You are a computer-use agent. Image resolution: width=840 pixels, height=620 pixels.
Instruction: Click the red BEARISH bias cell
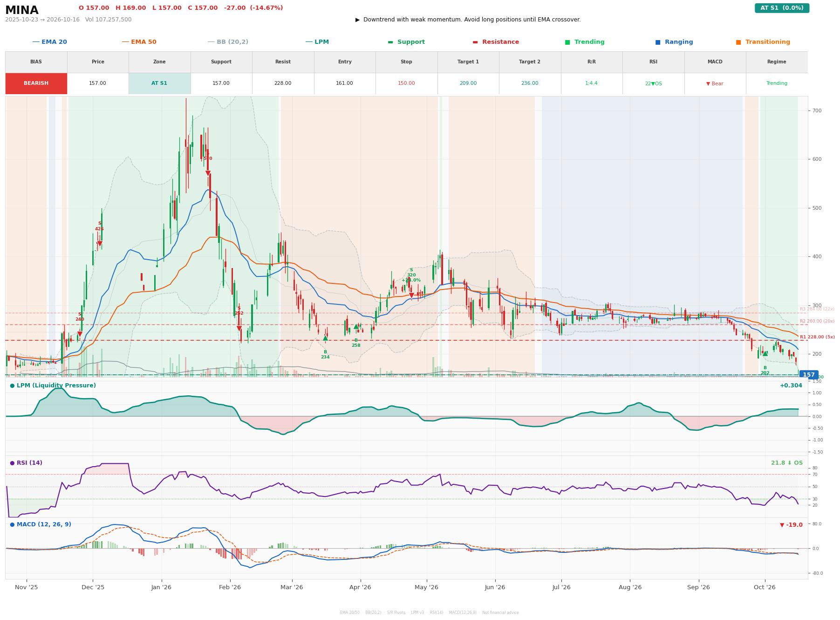[36, 83]
